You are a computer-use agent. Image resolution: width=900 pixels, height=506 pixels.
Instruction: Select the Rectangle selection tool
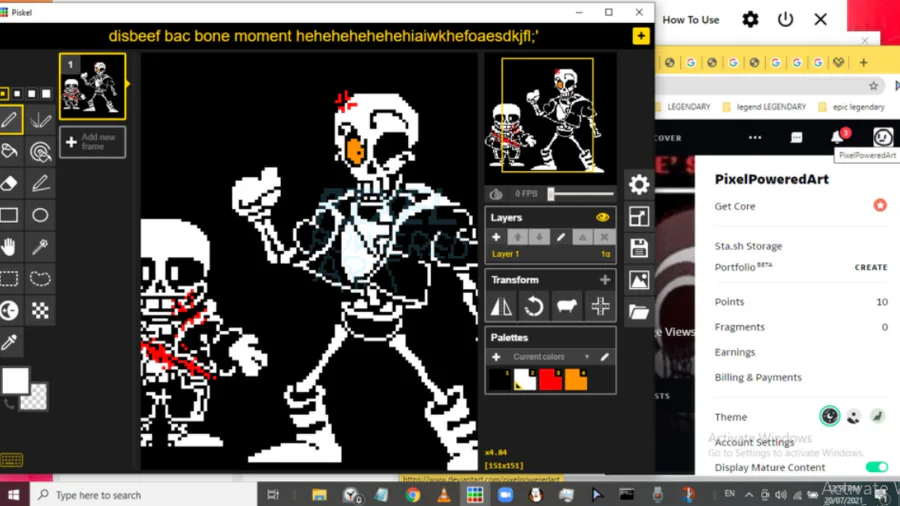pos(10,279)
